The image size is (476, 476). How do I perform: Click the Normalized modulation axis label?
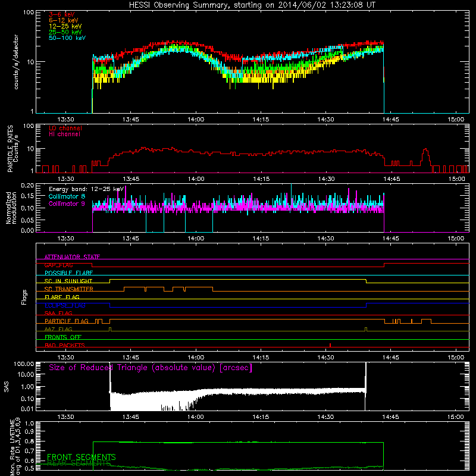11,208
